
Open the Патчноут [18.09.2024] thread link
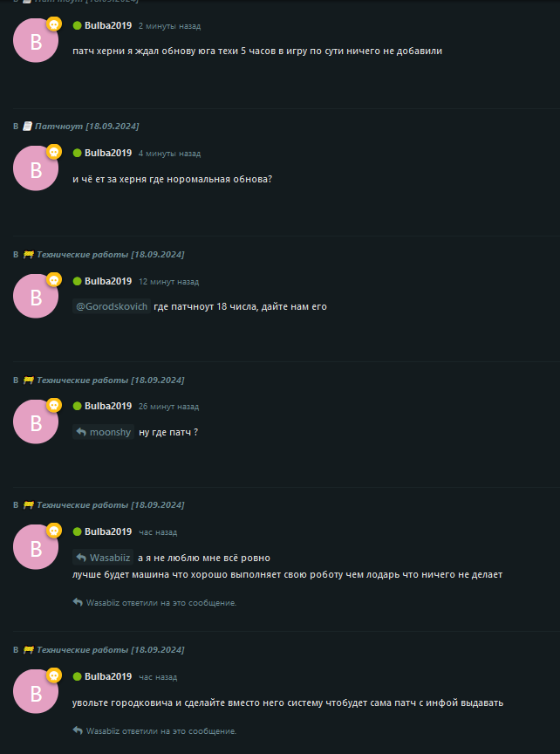[x=87, y=126]
